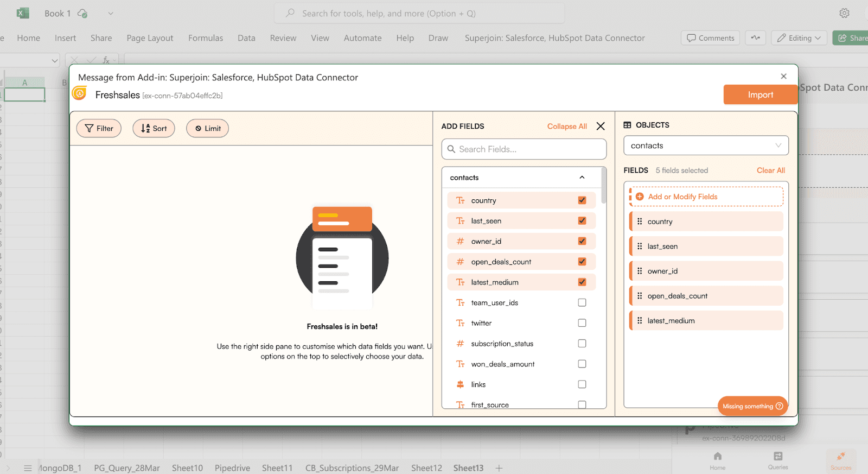Screen dimensions: 868x474
Task: Click the Excel app icon
Action: click(23, 13)
